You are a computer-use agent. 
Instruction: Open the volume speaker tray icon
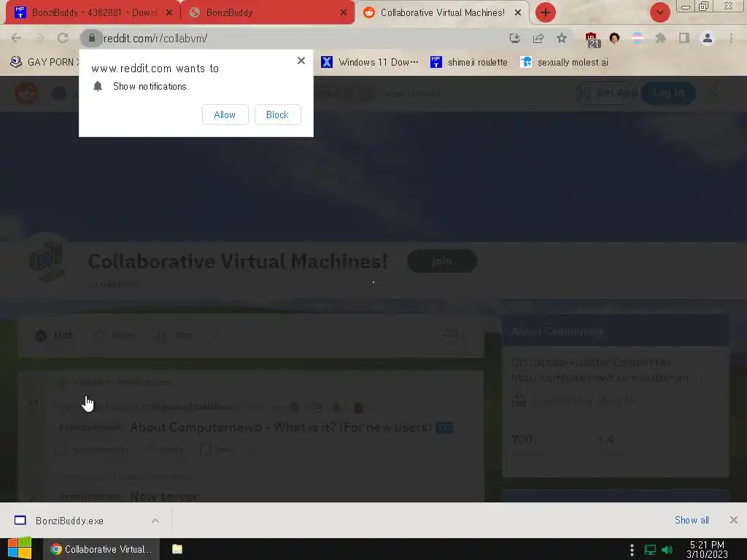(667, 550)
